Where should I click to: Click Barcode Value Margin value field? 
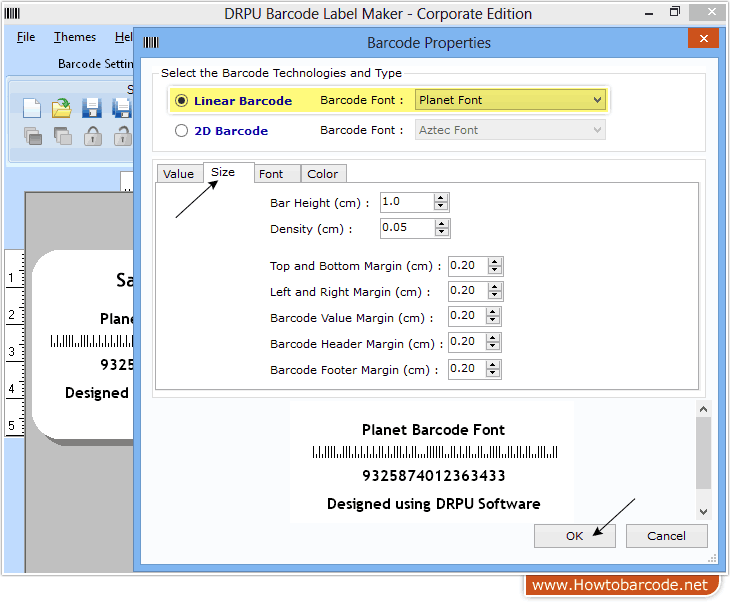[x=467, y=316]
